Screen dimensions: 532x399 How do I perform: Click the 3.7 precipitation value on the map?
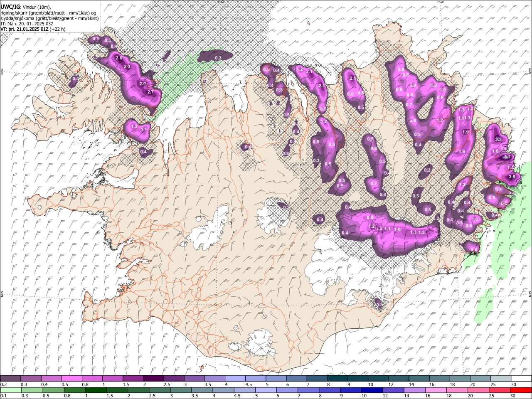coord(507,157)
